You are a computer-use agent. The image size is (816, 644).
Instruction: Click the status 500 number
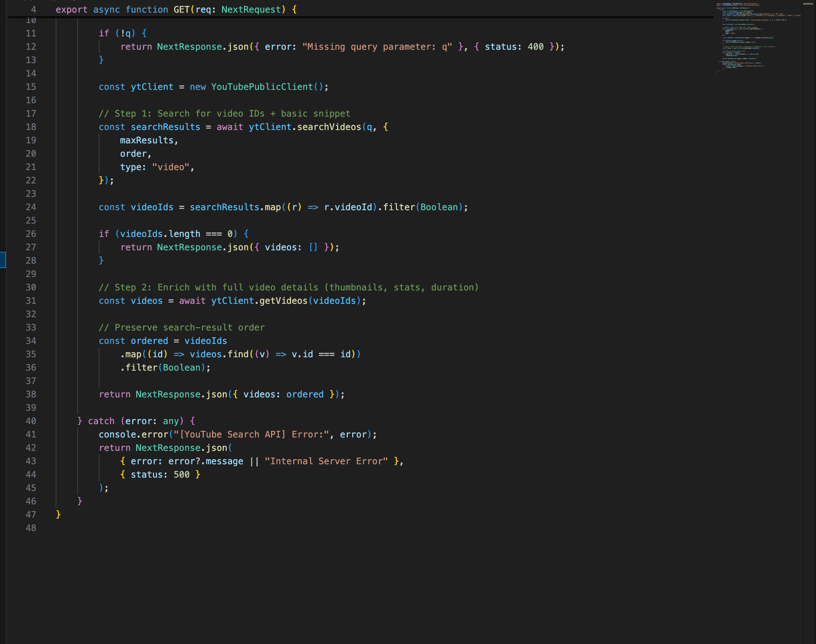tap(181, 475)
